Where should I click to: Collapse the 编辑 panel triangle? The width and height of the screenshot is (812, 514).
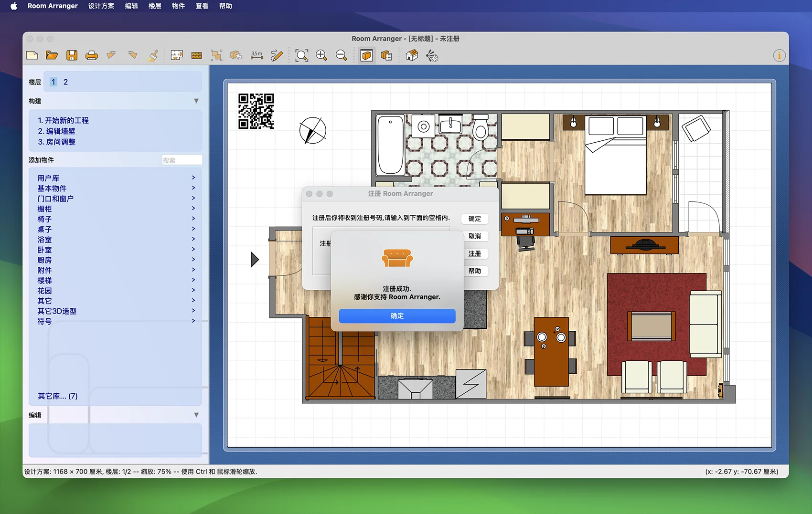click(x=196, y=415)
